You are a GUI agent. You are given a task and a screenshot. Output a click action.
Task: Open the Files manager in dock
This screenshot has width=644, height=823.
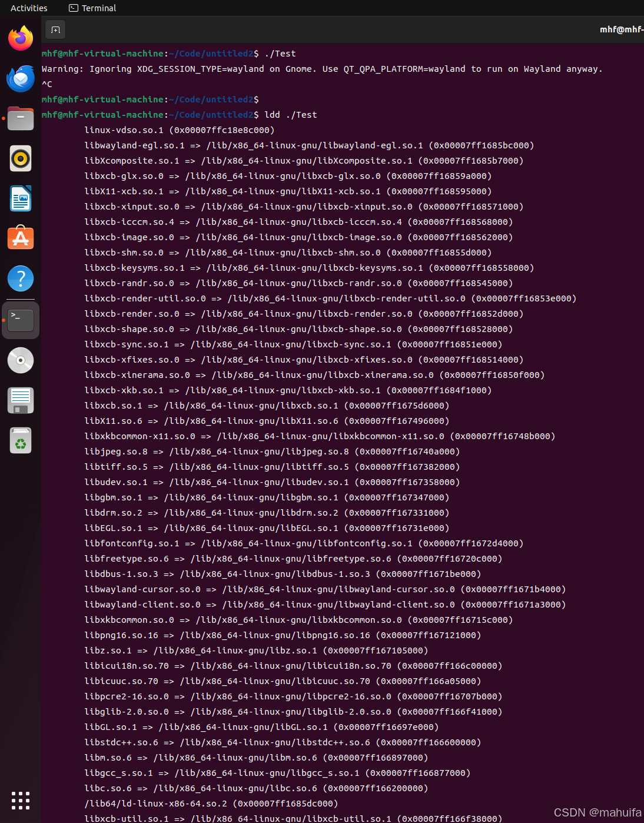(21, 118)
